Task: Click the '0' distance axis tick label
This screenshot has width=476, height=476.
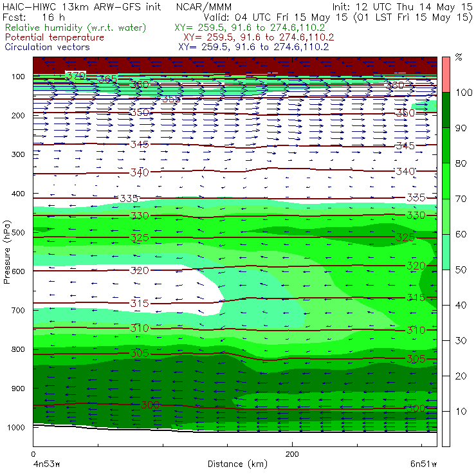Action: 33,454
